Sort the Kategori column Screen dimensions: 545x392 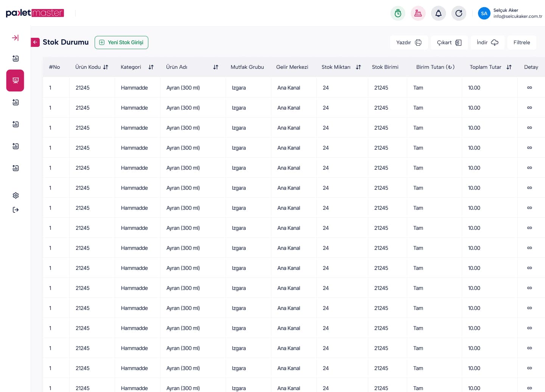click(151, 67)
